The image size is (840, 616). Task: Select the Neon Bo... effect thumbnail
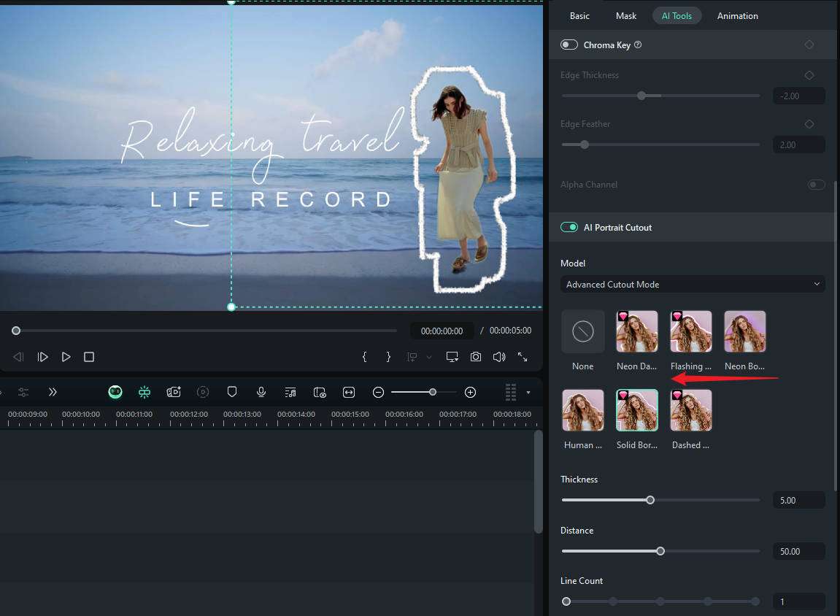(745, 331)
